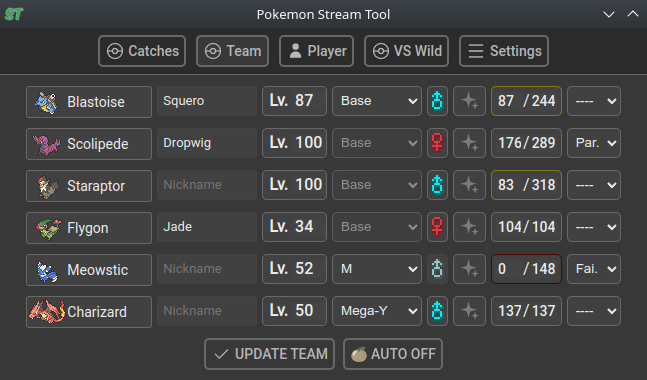Click Staraptor's sprite icon
This screenshot has width=647, height=380.
tap(47, 187)
